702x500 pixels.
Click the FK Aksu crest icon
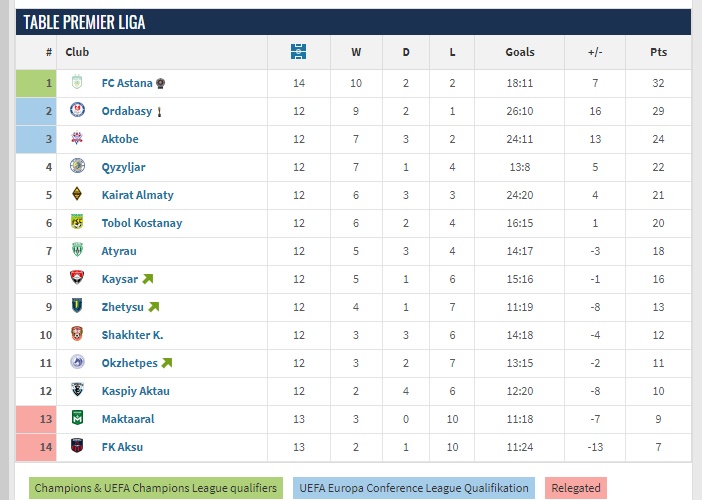(x=77, y=446)
